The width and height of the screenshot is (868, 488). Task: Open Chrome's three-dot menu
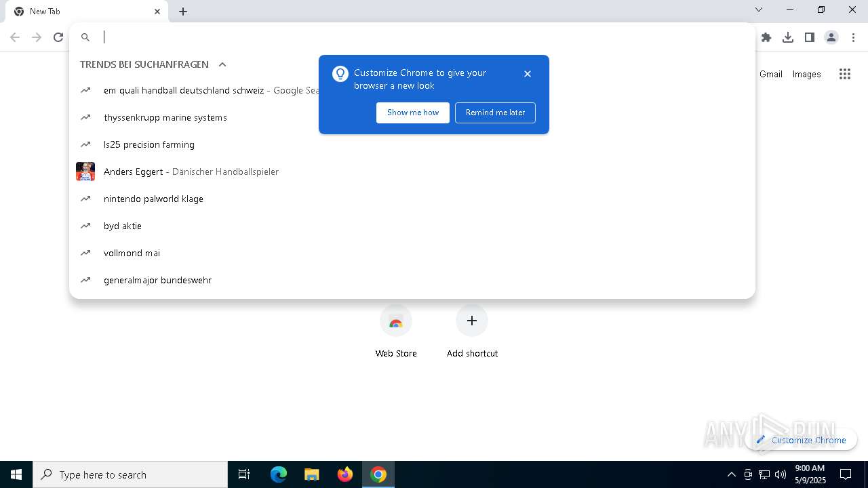click(x=853, y=37)
